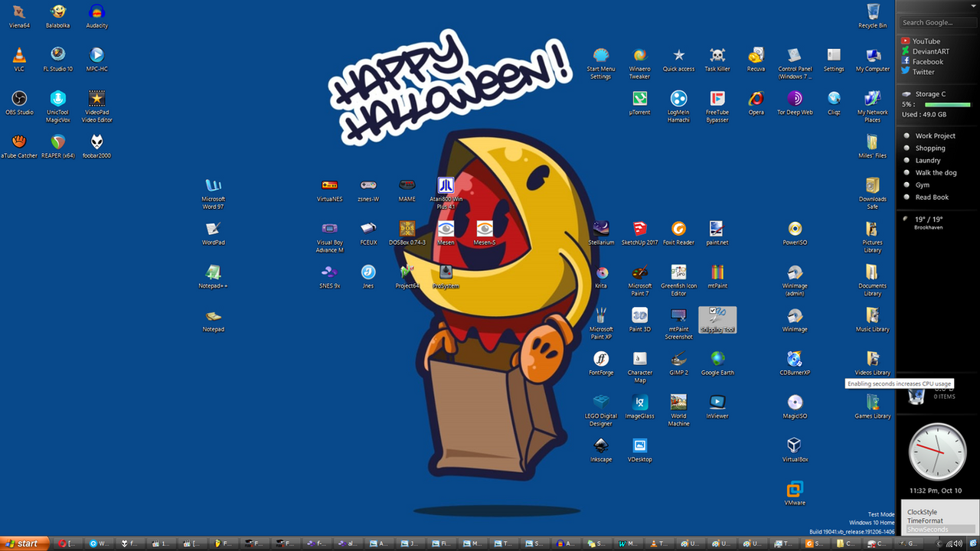The image size is (980, 551).
Task: Tick the Gym to-do item
Action: point(906,185)
